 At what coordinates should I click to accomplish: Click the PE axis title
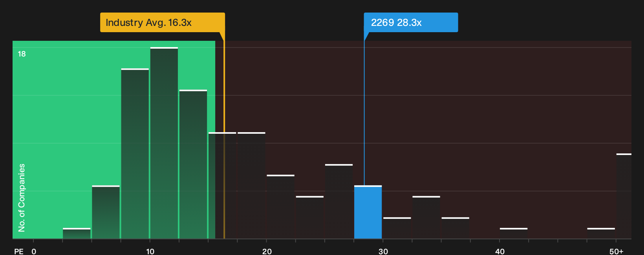pos(19,251)
